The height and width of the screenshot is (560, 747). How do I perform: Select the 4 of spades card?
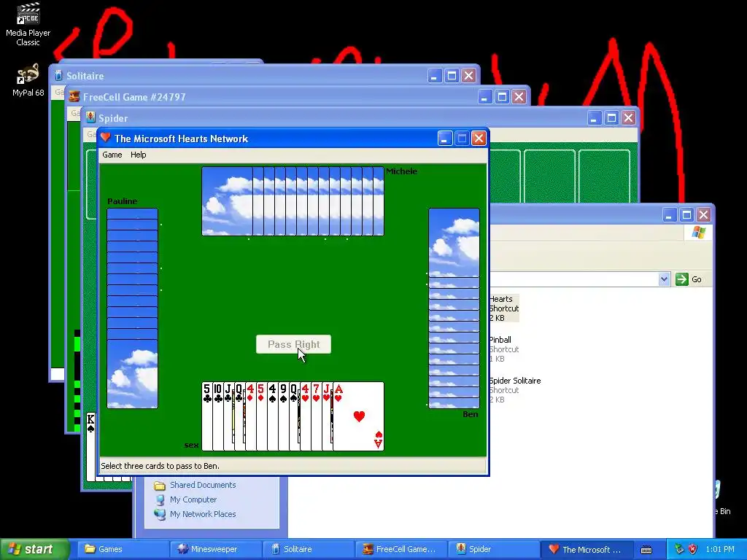[x=273, y=416]
